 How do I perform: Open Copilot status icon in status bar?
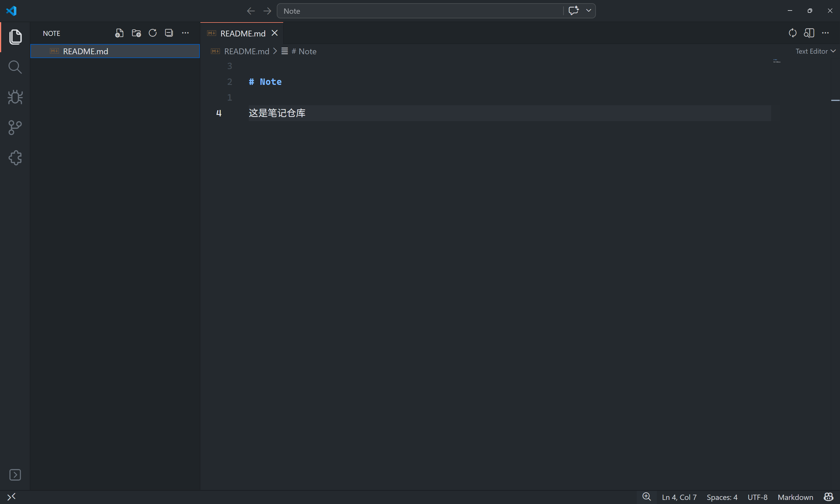coord(828,497)
